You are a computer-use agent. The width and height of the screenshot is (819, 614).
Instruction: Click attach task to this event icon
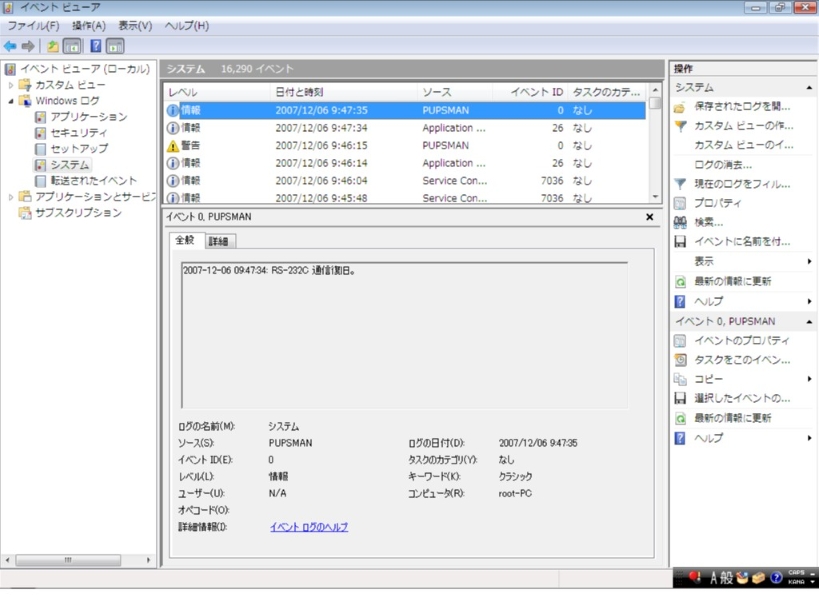coord(680,360)
